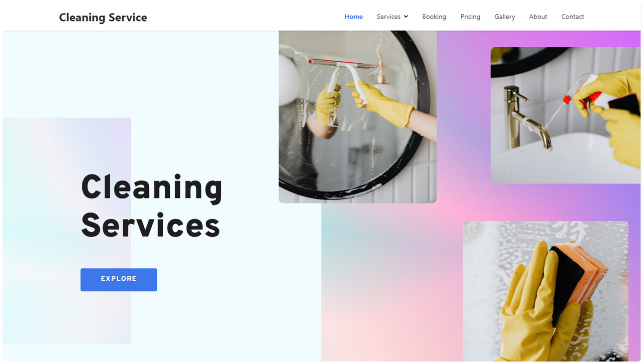View the faucet spray bottle image

[x=565, y=115]
